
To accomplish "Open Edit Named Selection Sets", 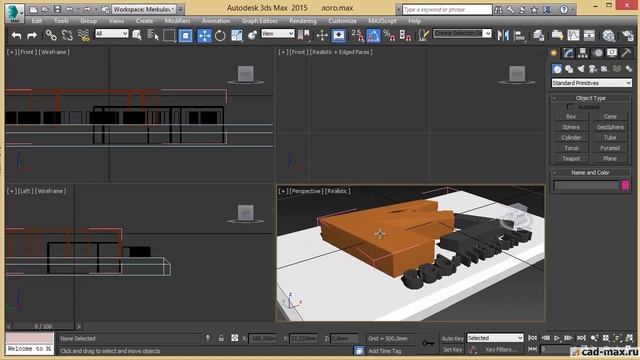I will pyautogui.click(x=424, y=36).
